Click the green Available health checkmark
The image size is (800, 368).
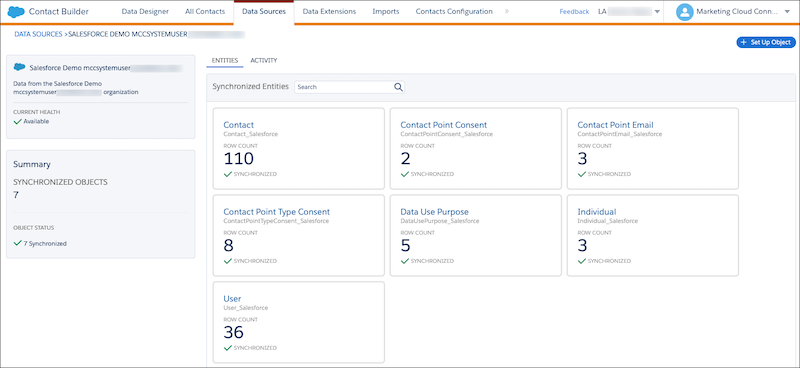(x=17, y=121)
